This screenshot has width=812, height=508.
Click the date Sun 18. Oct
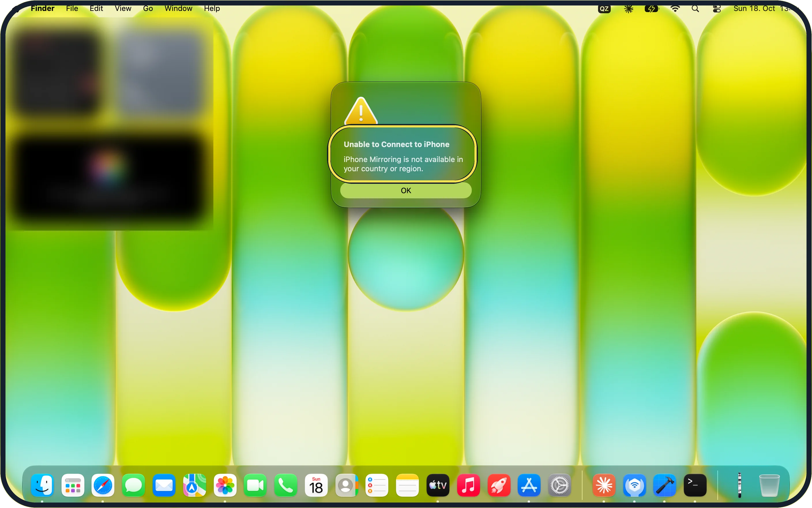pyautogui.click(x=754, y=8)
